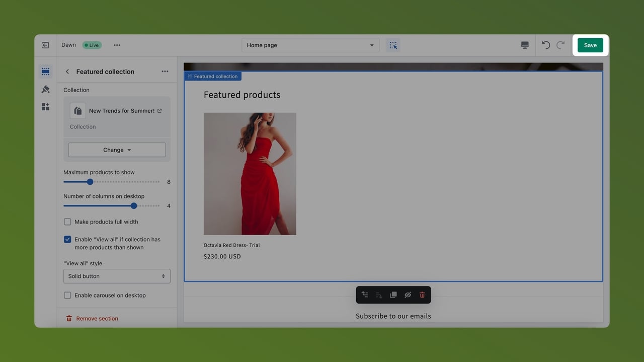Click the Dawn theme name
644x362 pixels.
(x=69, y=45)
